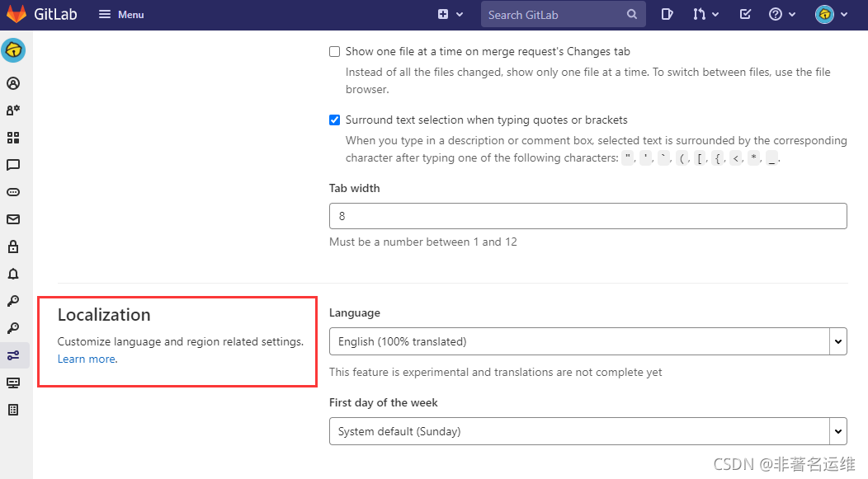Enable show one file at a time checkbox
868x479 pixels.
pyautogui.click(x=334, y=51)
